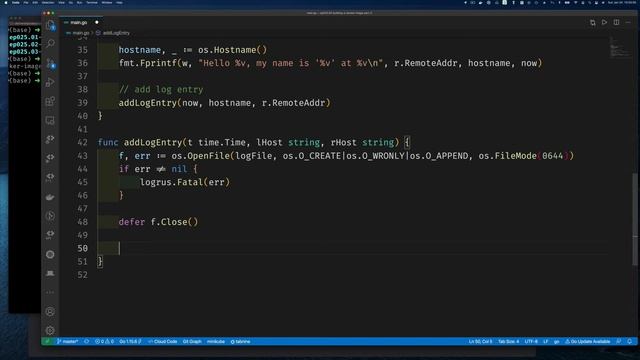Click the 0644 file mode value
The width and height of the screenshot is (640, 360).
pyautogui.click(x=553, y=156)
